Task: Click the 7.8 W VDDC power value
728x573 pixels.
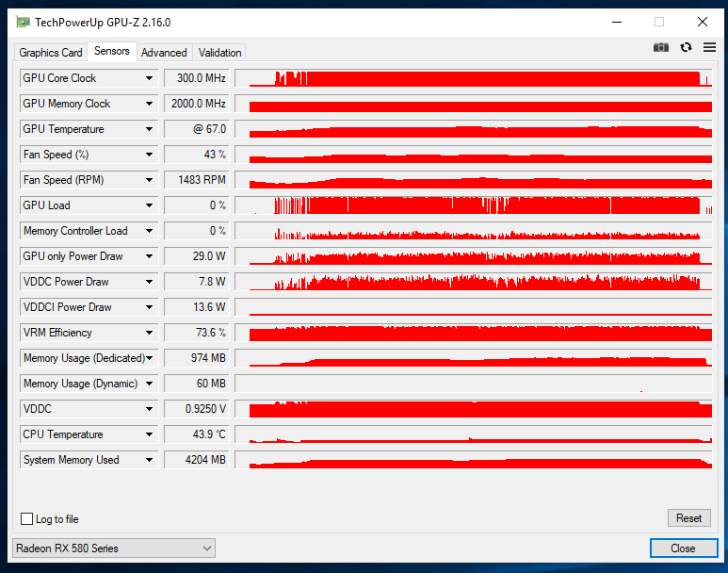Action: click(x=197, y=282)
